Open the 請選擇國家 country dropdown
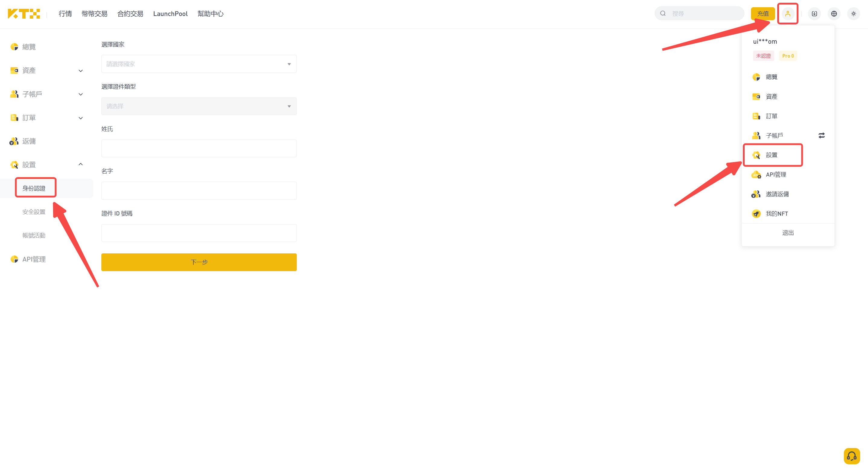This screenshot has width=868, height=470. coord(199,64)
